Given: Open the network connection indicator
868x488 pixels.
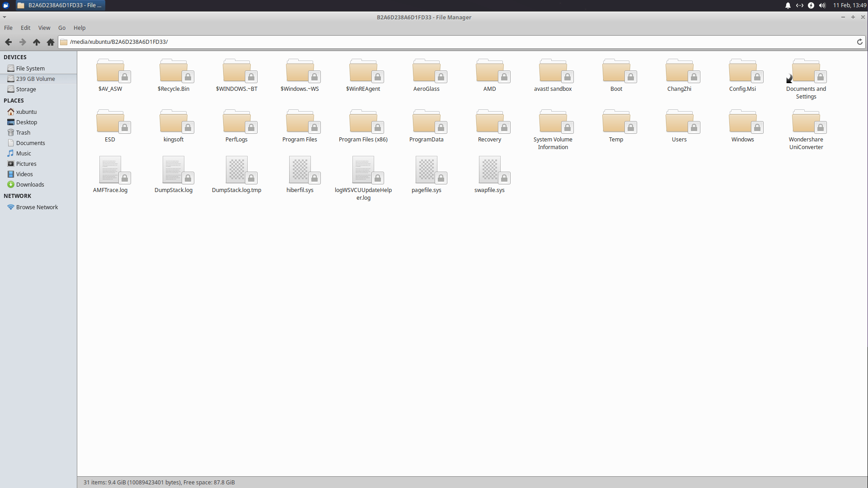Looking at the screenshot, I should tap(800, 5).
